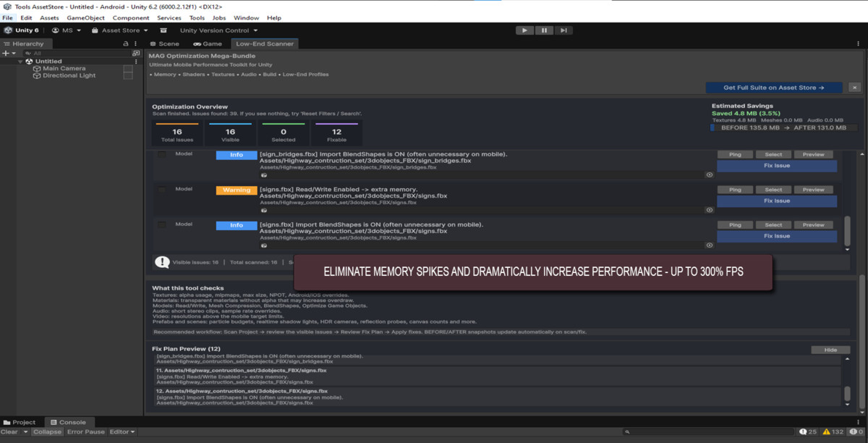Viewport: 868px width, 443px height.
Task: Select the Low-End Scanner tab
Action: tap(265, 43)
